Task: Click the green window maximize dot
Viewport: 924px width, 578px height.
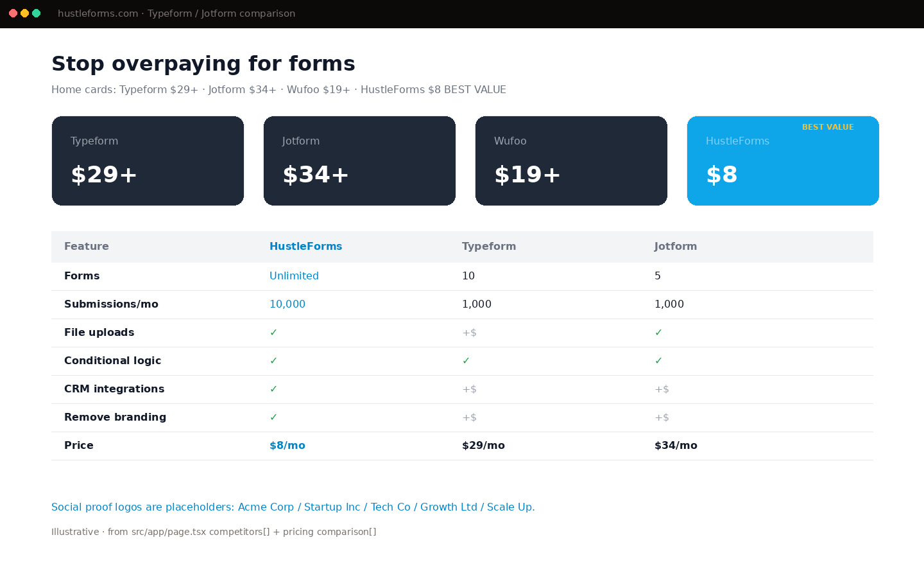Action: (x=37, y=13)
